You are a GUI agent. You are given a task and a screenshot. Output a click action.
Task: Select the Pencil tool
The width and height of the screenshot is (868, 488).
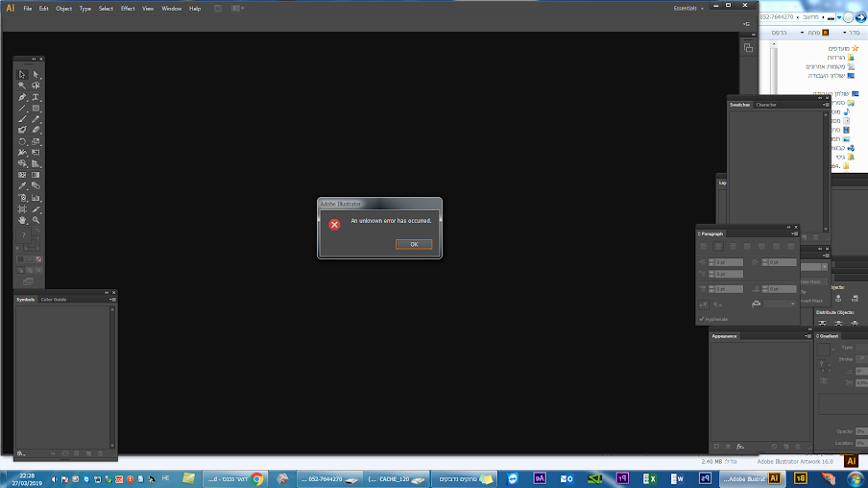click(36, 119)
